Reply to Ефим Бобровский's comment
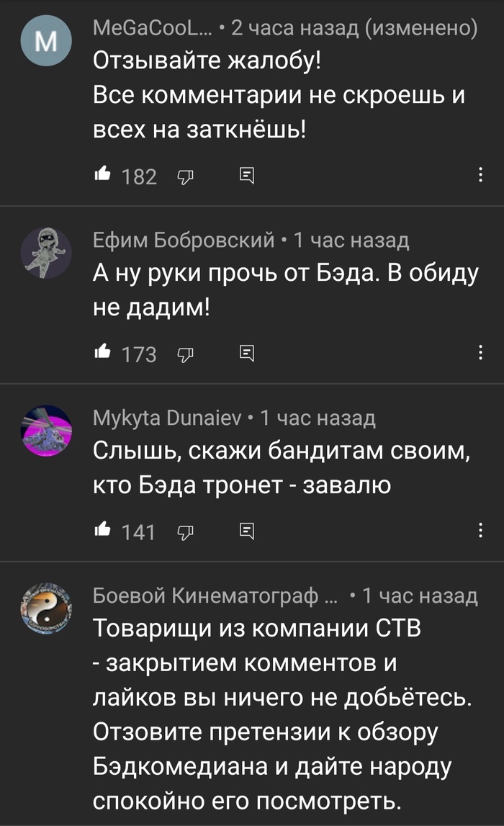Image resolution: width=504 pixels, height=826 pixels. point(247,353)
